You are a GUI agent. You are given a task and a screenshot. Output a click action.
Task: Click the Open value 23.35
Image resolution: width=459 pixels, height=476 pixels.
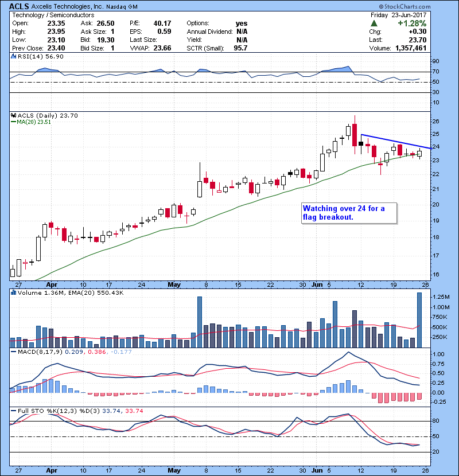point(56,24)
